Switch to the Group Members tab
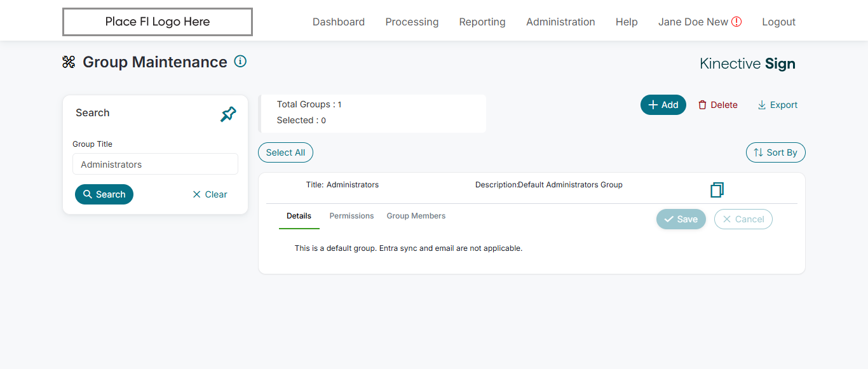 point(416,216)
